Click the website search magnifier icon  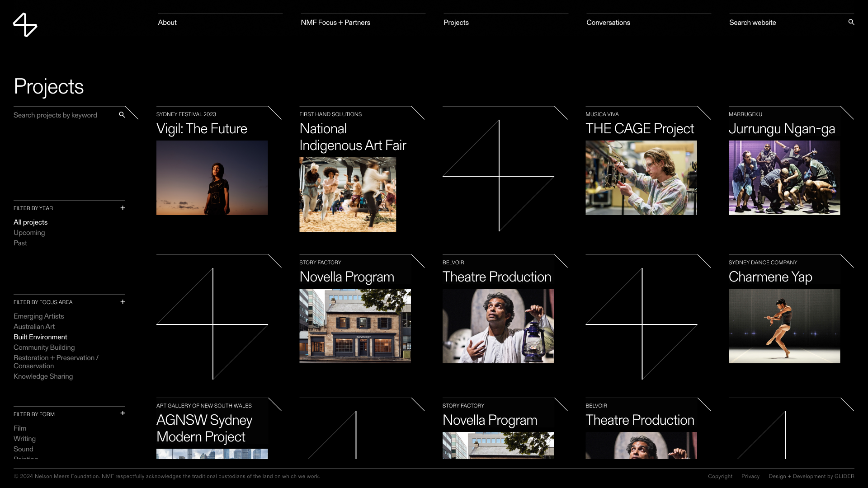click(x=851, y=22)
